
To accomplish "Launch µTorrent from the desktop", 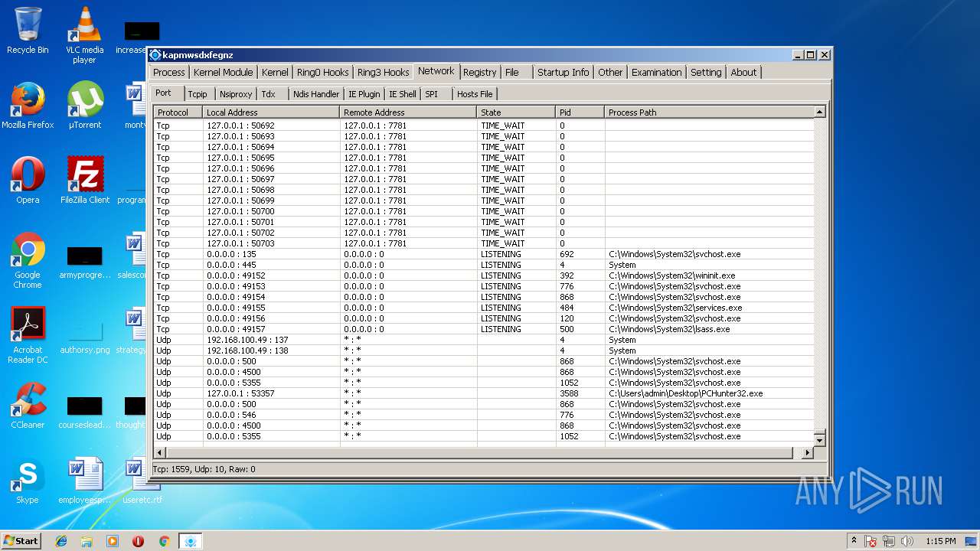I will pyautogui.click(x=84, y=106).
